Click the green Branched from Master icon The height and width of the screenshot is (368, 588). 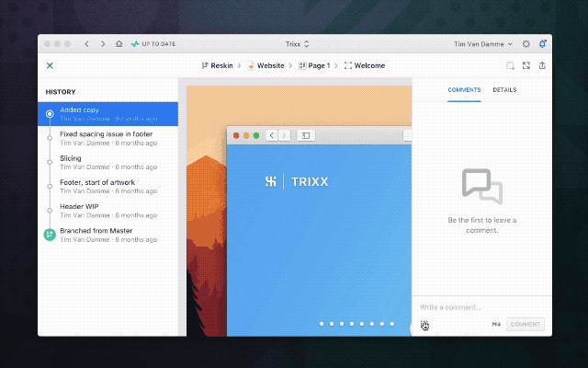click(50, 235)
